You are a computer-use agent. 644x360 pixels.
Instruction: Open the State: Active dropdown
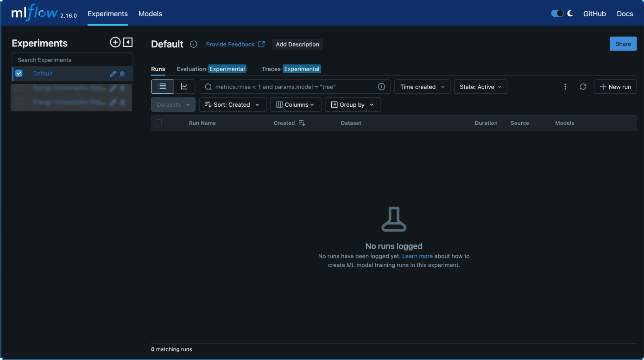pos(480,87)
